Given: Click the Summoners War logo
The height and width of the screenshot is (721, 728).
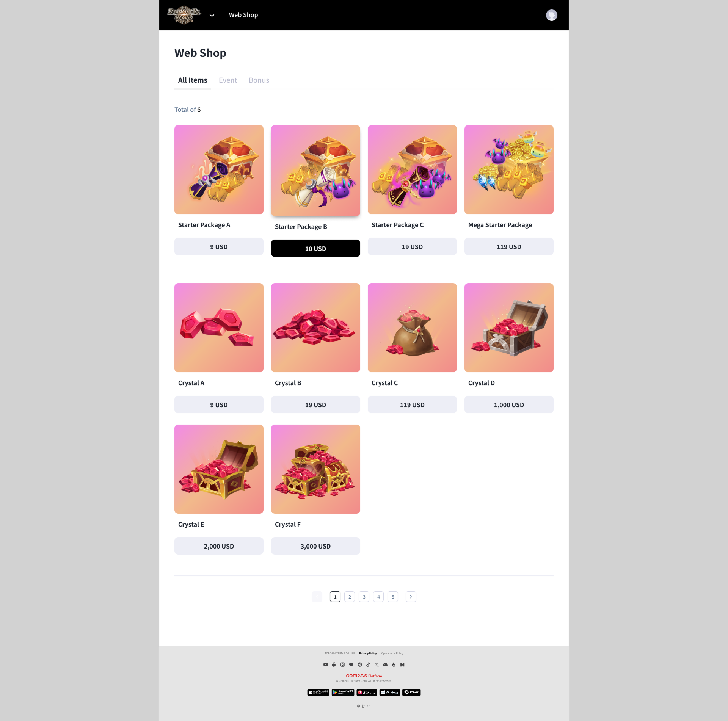Looking at the screenshot, I should 184,15.
